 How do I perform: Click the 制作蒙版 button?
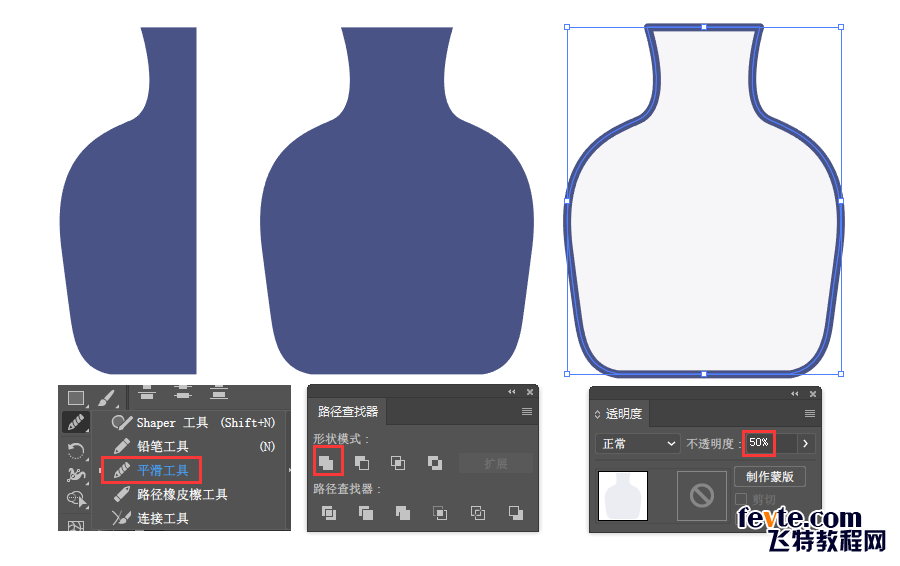[x=770, y=477]
